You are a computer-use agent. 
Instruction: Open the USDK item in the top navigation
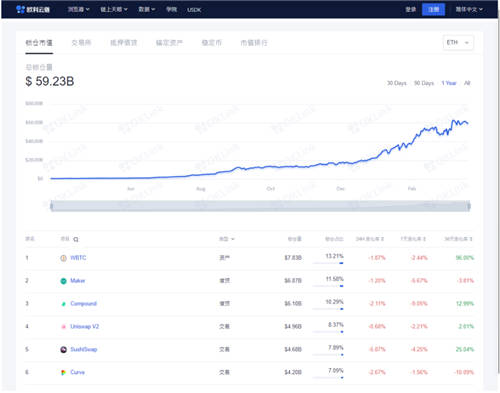(x=194, y=10)
